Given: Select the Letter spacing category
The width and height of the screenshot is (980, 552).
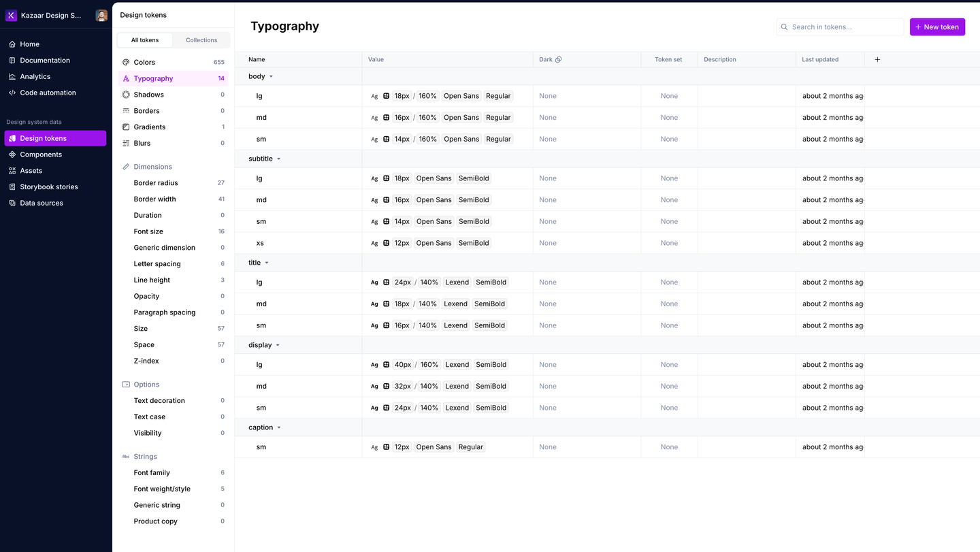Looking at the screenshot, I should [174, 264].
